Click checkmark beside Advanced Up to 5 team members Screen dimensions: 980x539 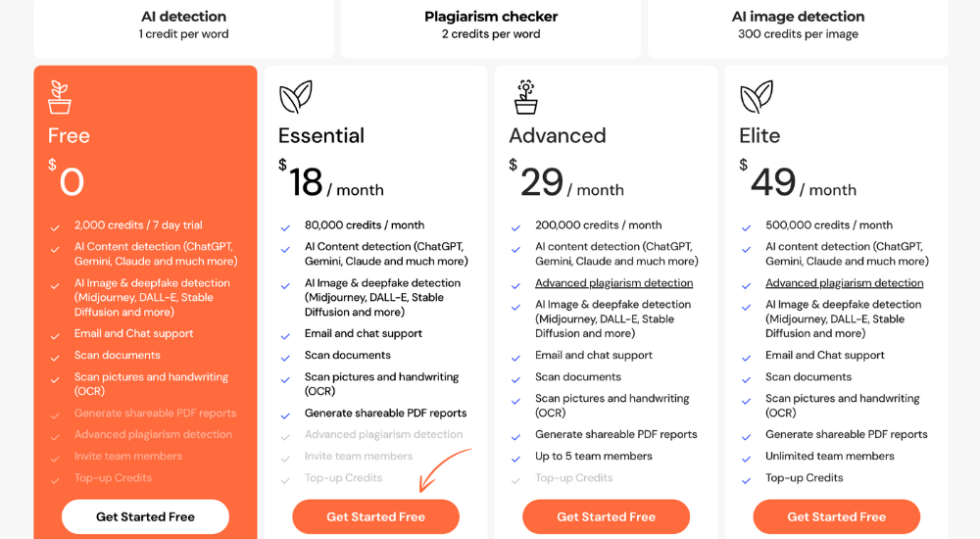[515, 459]
